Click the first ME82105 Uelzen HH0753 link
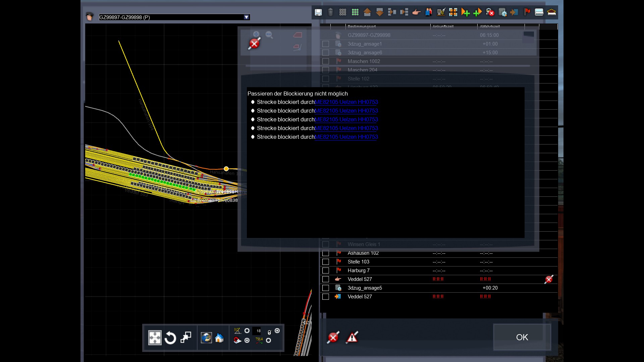Image resolution: width=644 pixels, height=362 pixels. point(346,102)
